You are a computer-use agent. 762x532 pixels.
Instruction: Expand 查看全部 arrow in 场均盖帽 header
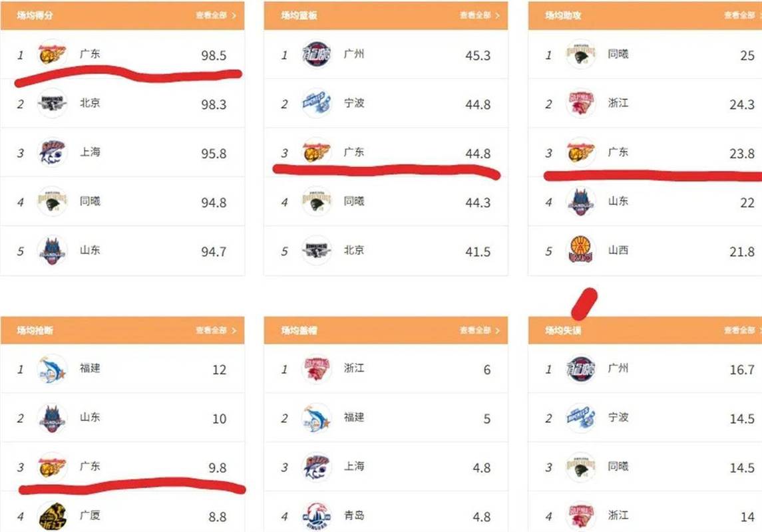pos(498,331)
